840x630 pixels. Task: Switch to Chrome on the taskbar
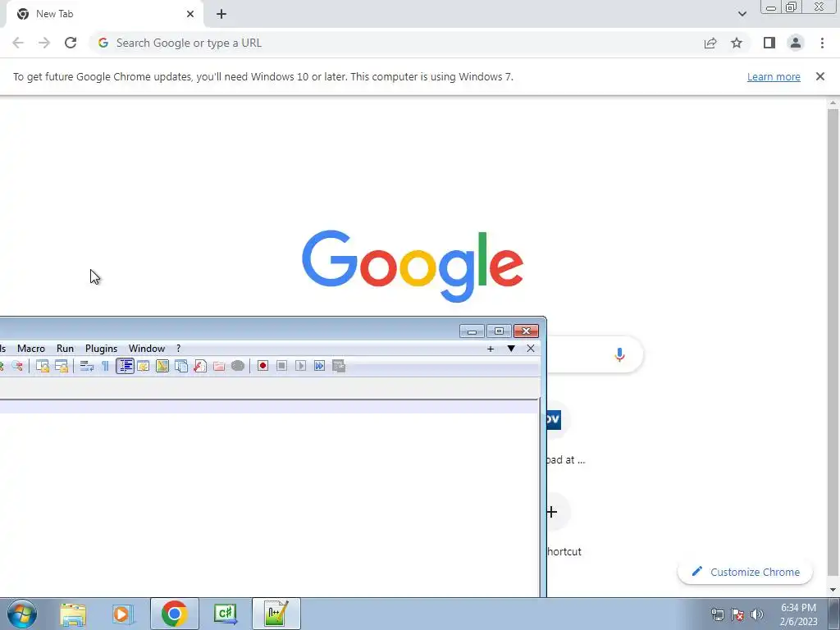tap(174, 614)
